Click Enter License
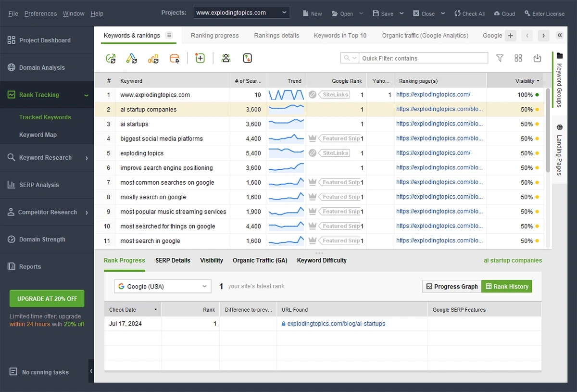Viewport: 577px width, 392px height. pyautogui.click(x=544, y=13)
